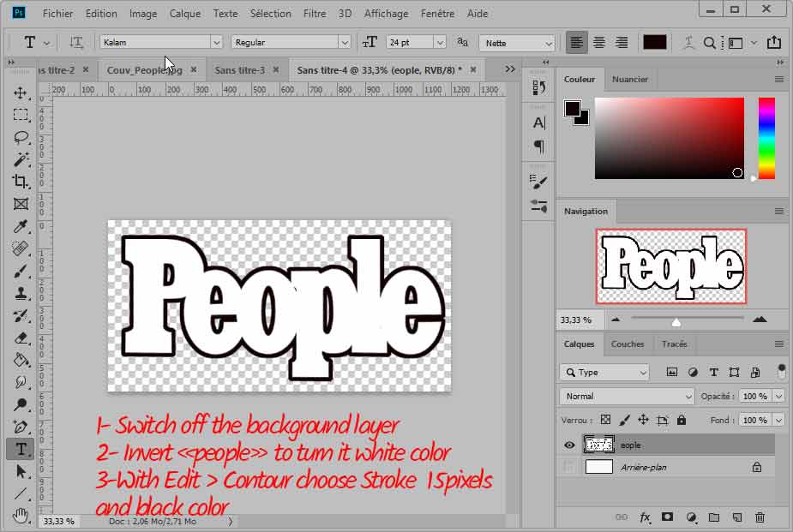793x532 pixels.
Task: Select the Pen tool
Action: [x=21, y=427]
